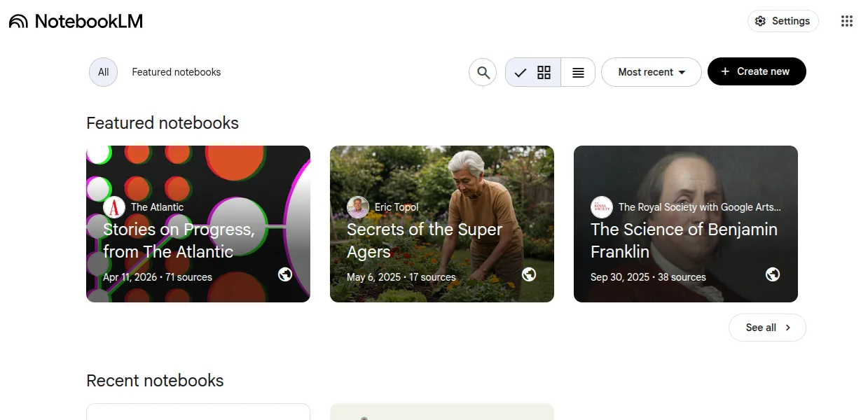Click globe icon on Atlantic card
This screenshot has height=420, width=868.
click(285, 274)
